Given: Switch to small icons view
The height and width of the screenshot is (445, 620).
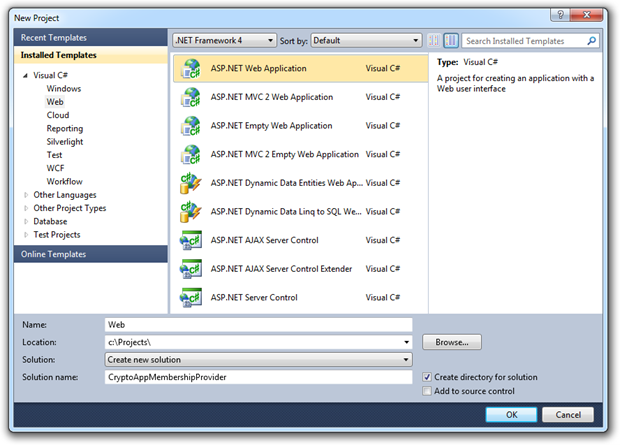Looking at the screenshot, I should coord(434,40).
